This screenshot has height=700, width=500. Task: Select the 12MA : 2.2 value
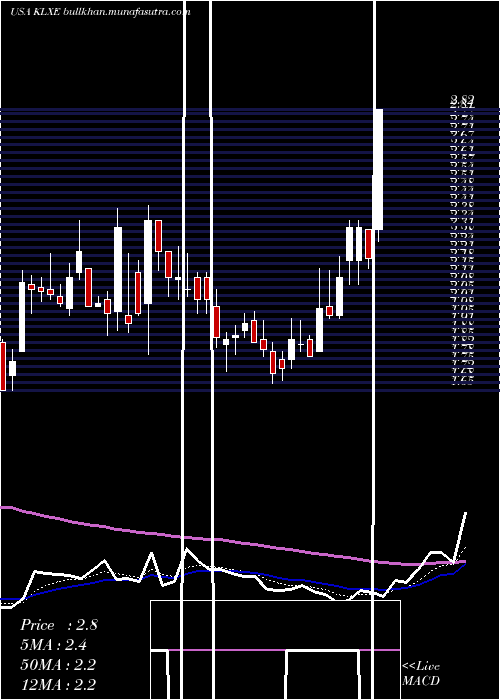(x=58, y=685)
